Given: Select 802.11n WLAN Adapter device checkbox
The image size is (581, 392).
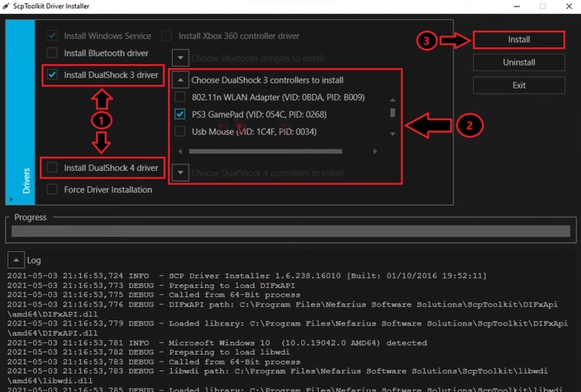Looking at the screenshot, I should 180,97.
